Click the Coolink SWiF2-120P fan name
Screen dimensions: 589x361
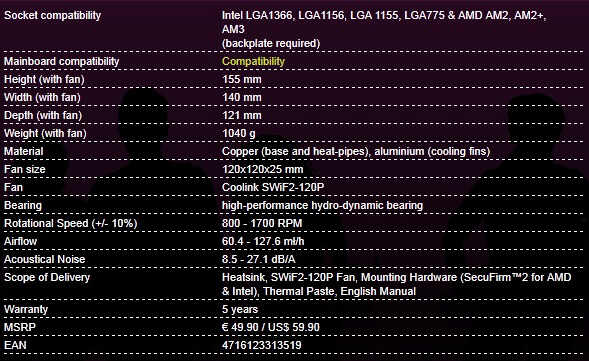[273, 187]
